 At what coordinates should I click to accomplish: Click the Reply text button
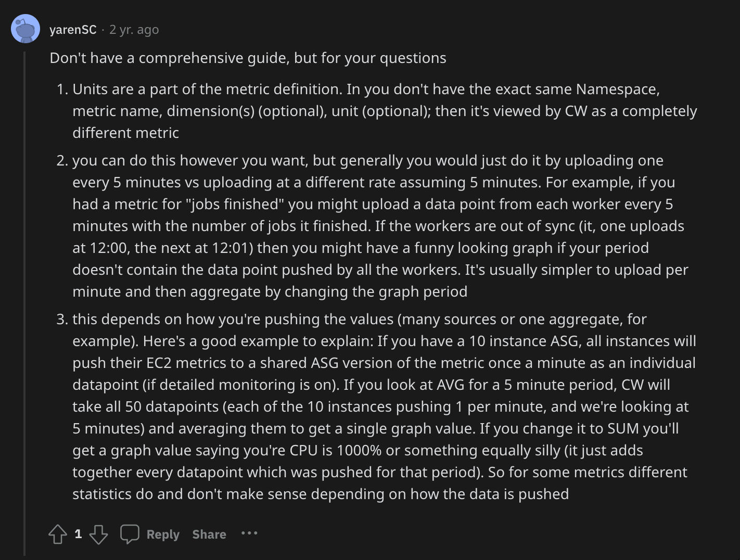(163, 534)
